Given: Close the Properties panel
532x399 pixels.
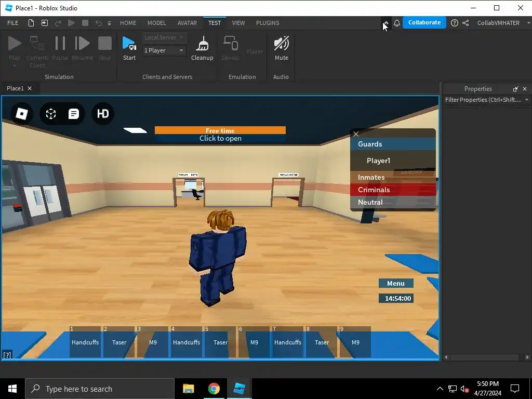Looking at the screenshot, I should click(525, 88).
